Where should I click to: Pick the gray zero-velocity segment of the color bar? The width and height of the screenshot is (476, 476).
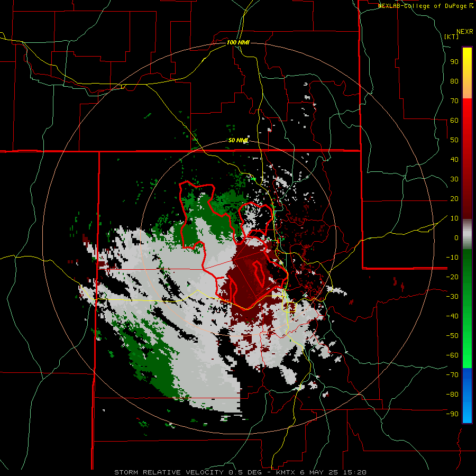467,235
